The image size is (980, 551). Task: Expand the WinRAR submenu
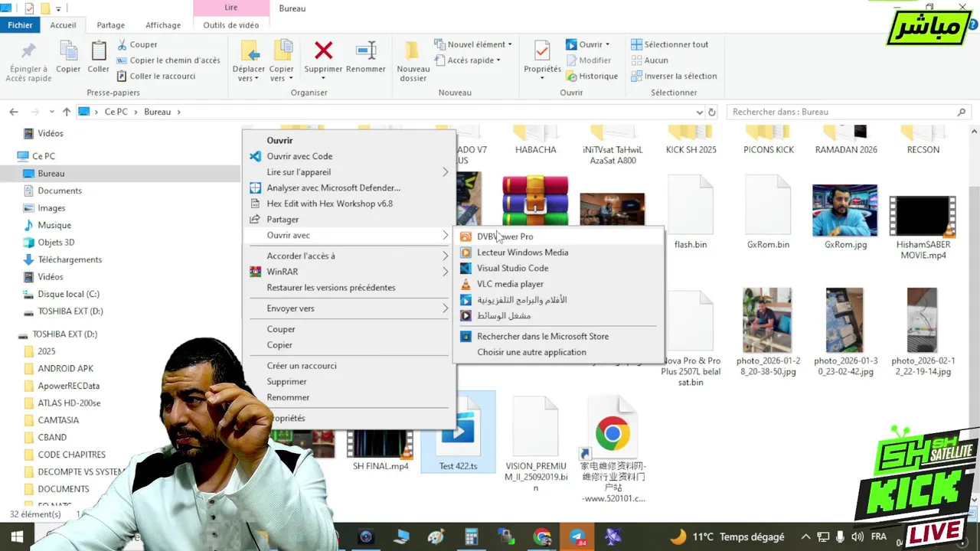tap(349, 272)
